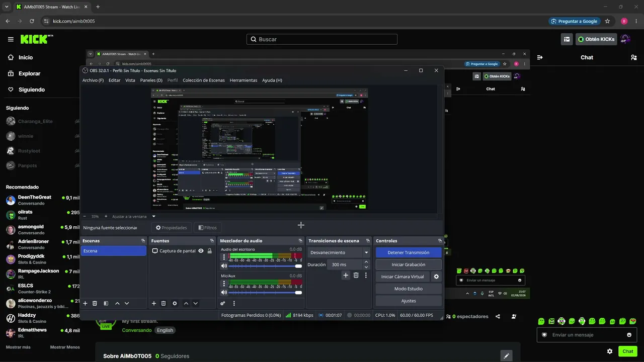Viewport: 644px width, 362px height.
Task: Lock the Captura de pantalla source
Action: (209, 251)
